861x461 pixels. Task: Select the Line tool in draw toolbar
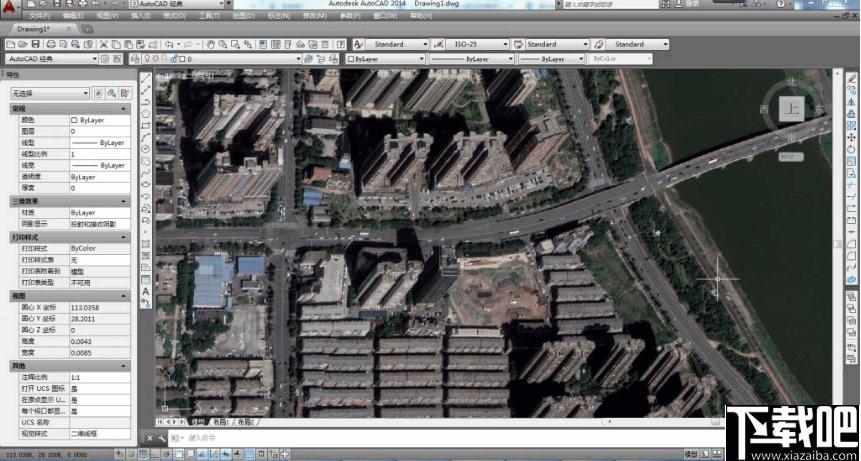(x=146, y=79)
